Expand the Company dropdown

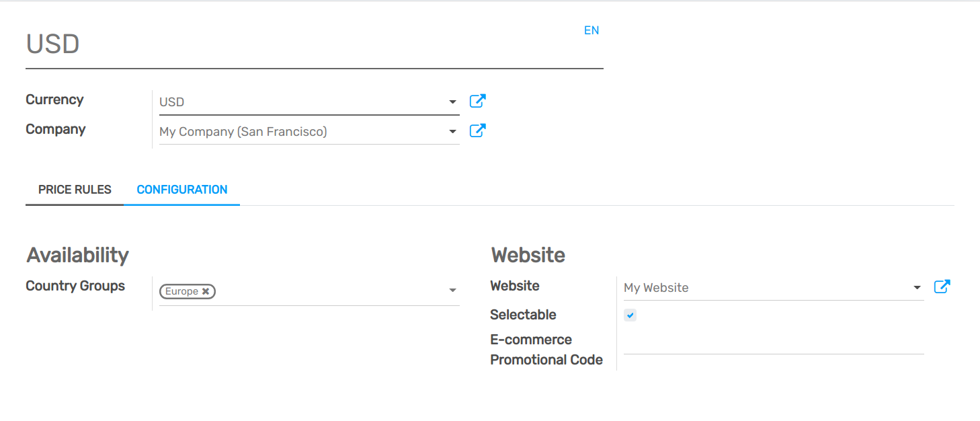[452, 131]
